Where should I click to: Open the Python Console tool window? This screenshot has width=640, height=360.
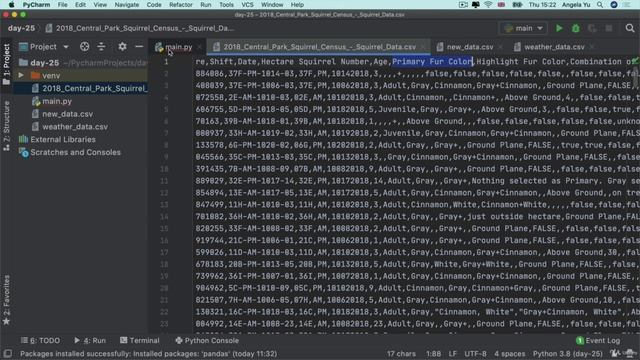207,340
